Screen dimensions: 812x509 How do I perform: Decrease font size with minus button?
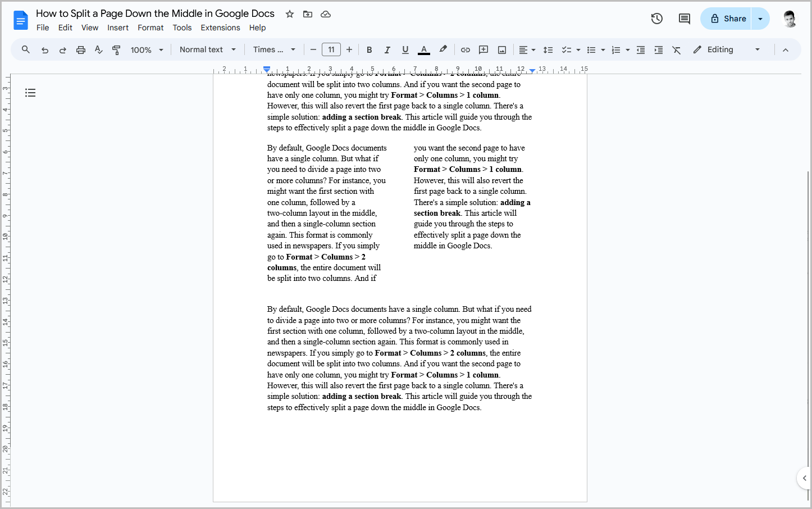[x=313, y=50]
